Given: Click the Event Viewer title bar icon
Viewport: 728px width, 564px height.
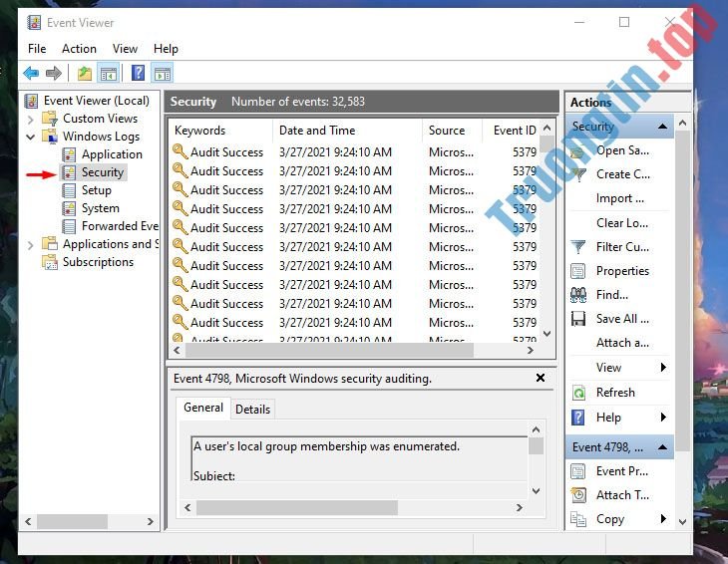Looking at the screenshot, I should coord(34,22).
